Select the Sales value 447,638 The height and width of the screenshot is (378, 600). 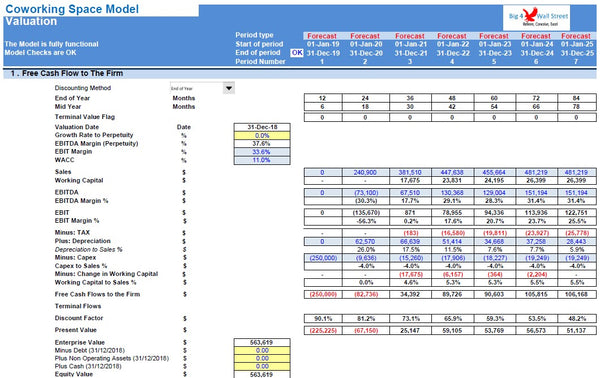click(452, 173)
